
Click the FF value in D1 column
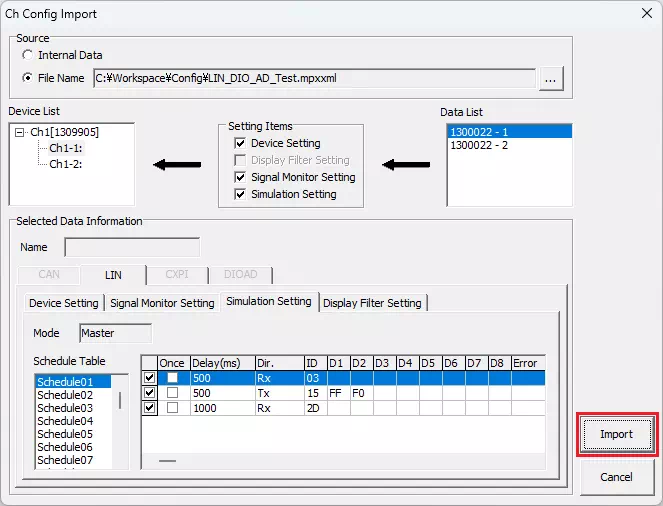tap(338, 393)
